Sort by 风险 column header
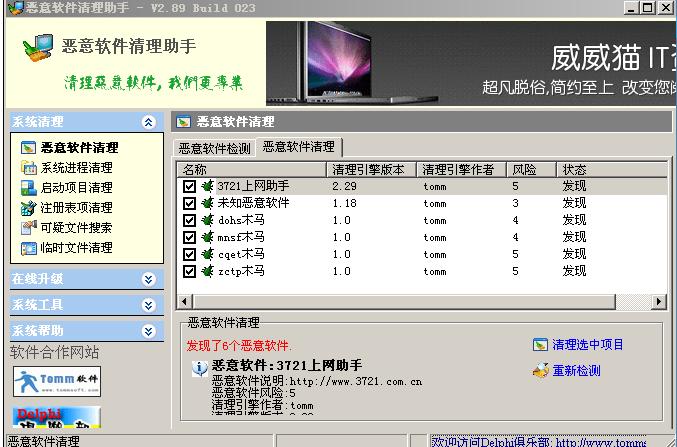This screenshot has width=677, height=447. click(531, 170)
